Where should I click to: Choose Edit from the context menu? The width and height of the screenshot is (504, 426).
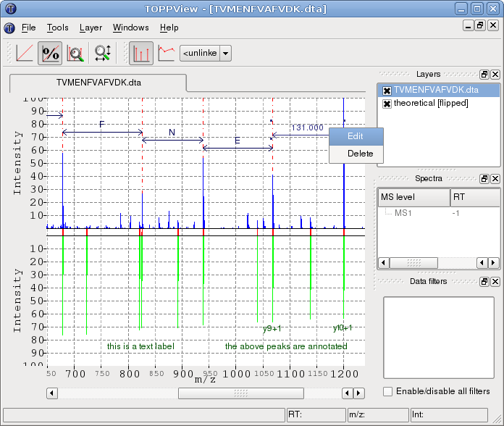click(x=356, y=136)
